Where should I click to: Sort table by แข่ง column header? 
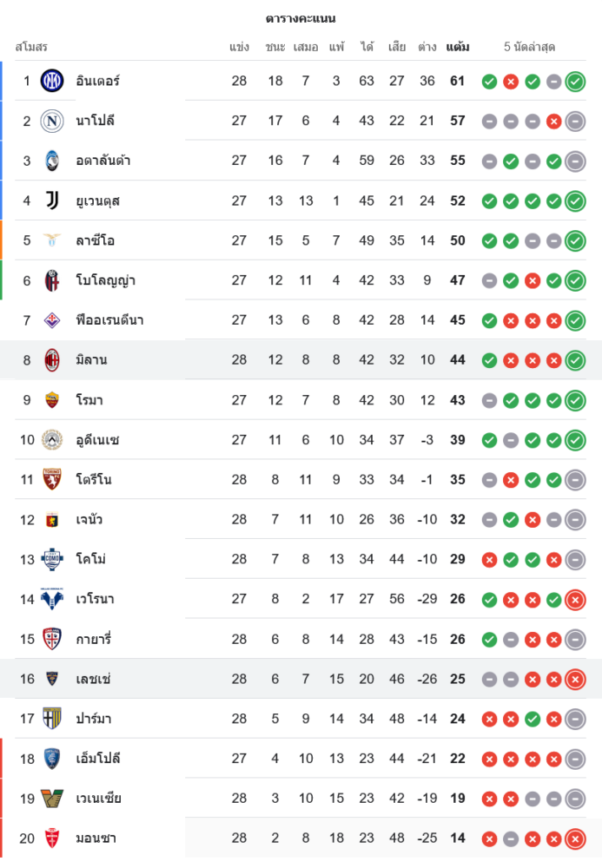click(240, 47)
